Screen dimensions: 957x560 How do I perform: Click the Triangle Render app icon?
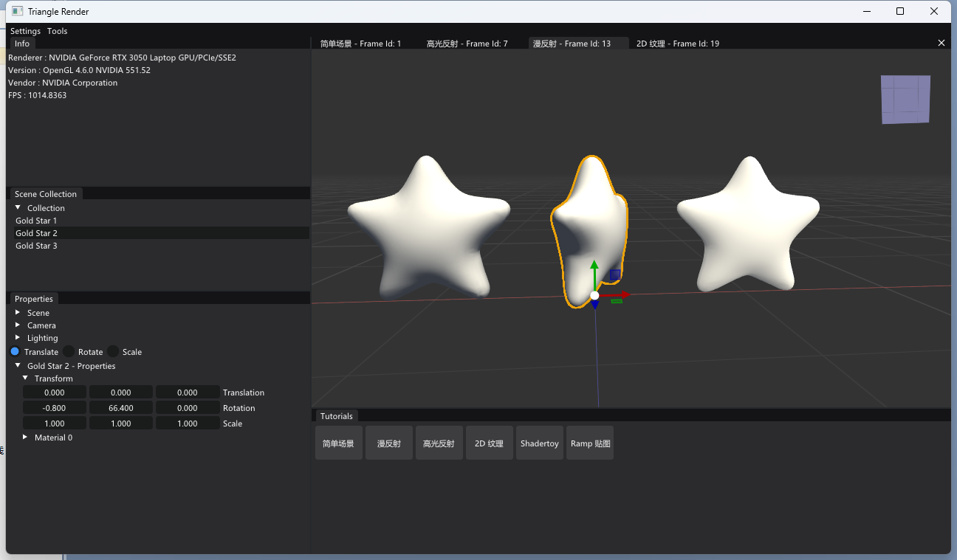click(17, 11)
